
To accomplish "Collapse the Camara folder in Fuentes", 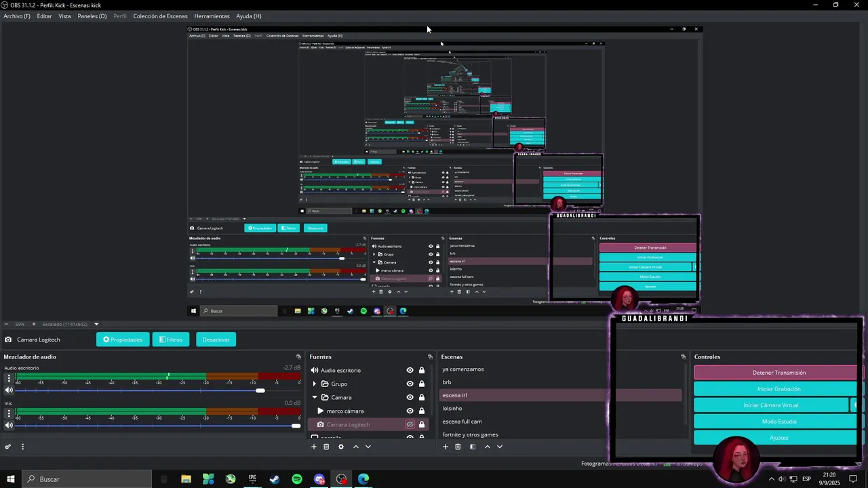I will pyautogui.click(x=314, y=397).
